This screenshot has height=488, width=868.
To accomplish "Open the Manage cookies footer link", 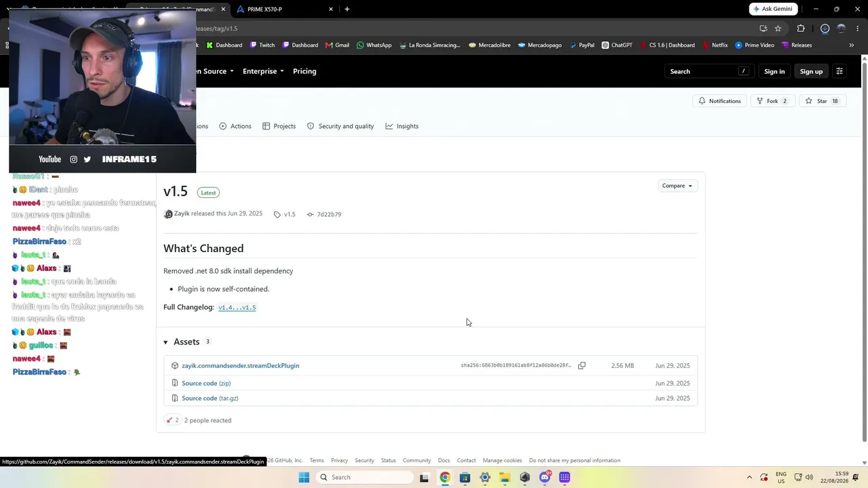I will tap(502, 460).
